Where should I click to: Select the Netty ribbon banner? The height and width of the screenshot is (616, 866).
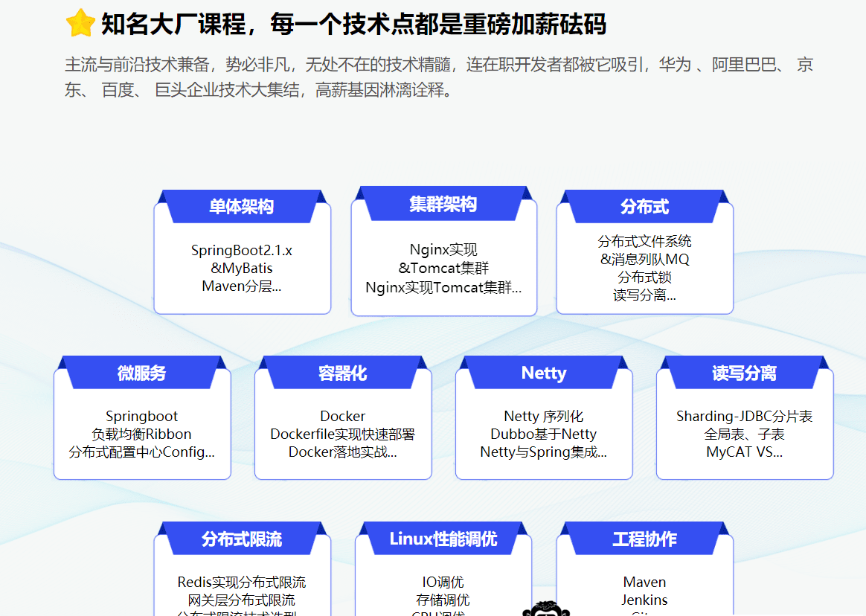point(543,373)
